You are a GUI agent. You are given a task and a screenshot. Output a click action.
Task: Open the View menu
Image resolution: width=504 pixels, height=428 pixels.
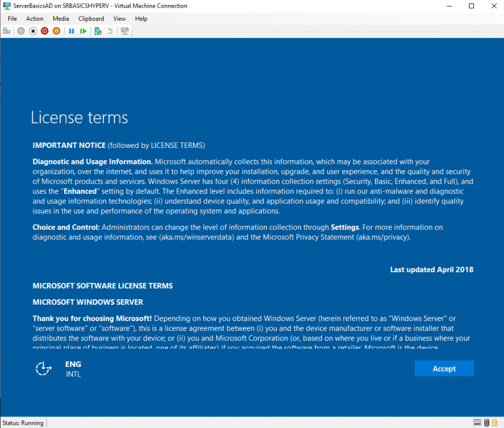119,19
